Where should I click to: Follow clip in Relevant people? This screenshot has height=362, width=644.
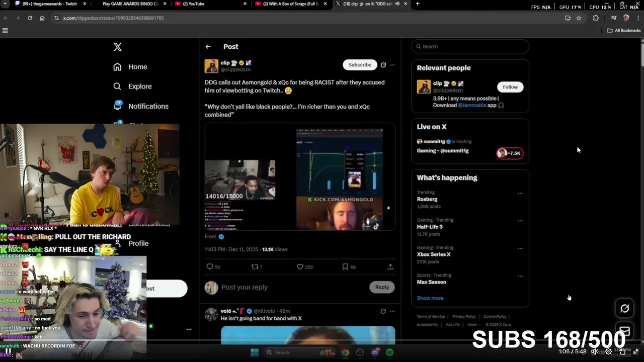pos(510,87)
